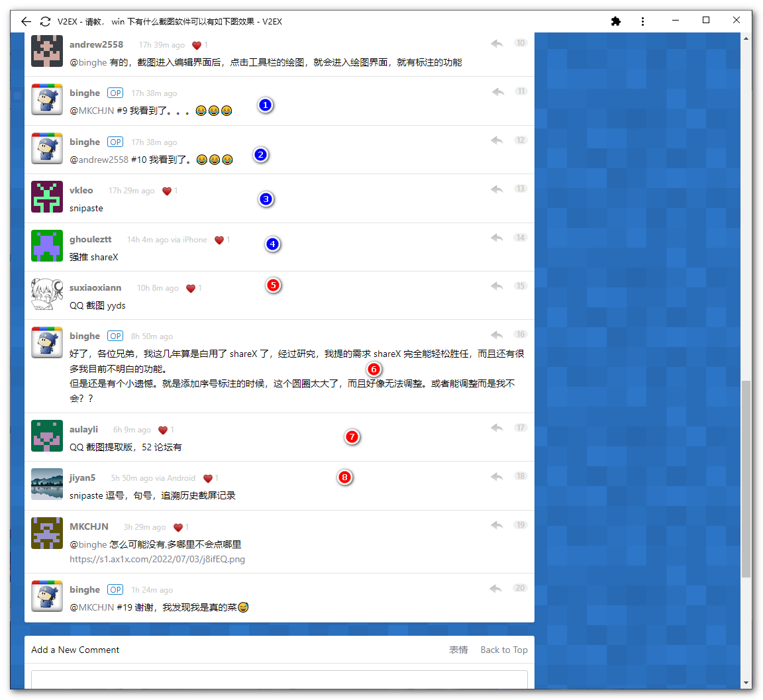
Task: Click inside the new comment text box
Action: [279, 679]
